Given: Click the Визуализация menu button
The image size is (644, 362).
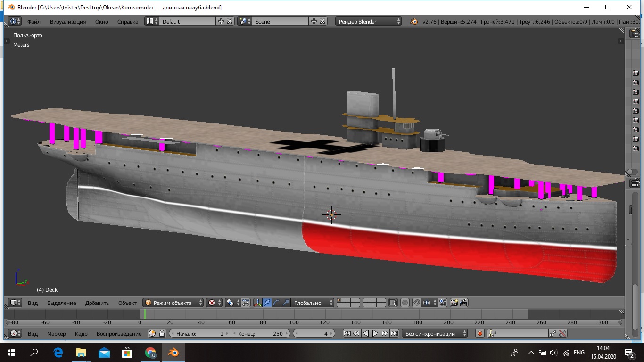Looking at the screenshot, I should pos(68,21).
